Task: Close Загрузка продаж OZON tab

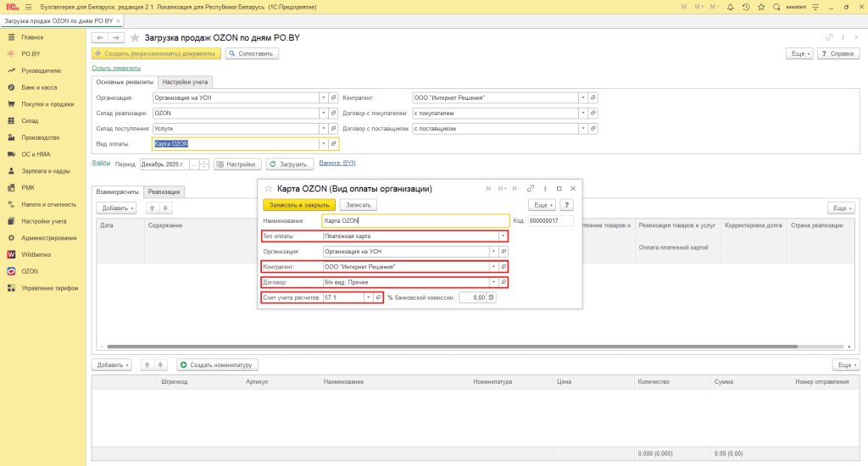Action: tap(119, 21)
